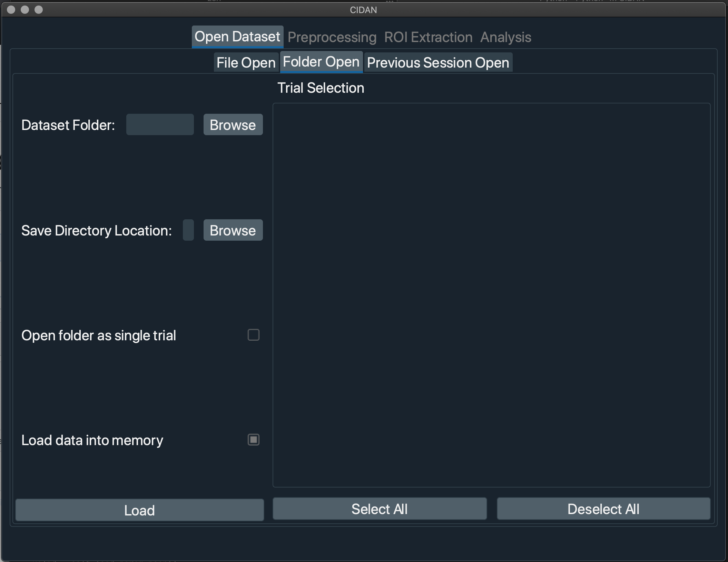Browse for the Save Directory Location

233,230
